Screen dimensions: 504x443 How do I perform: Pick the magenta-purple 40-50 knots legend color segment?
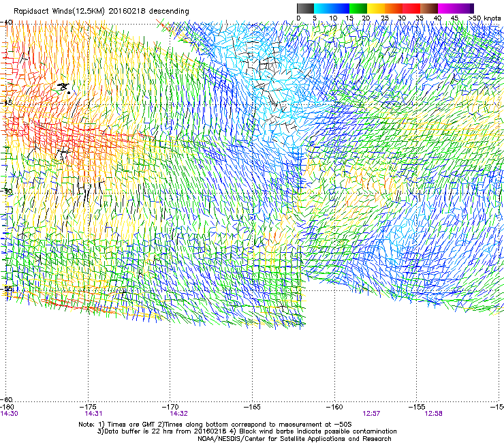tap(456, 8)
